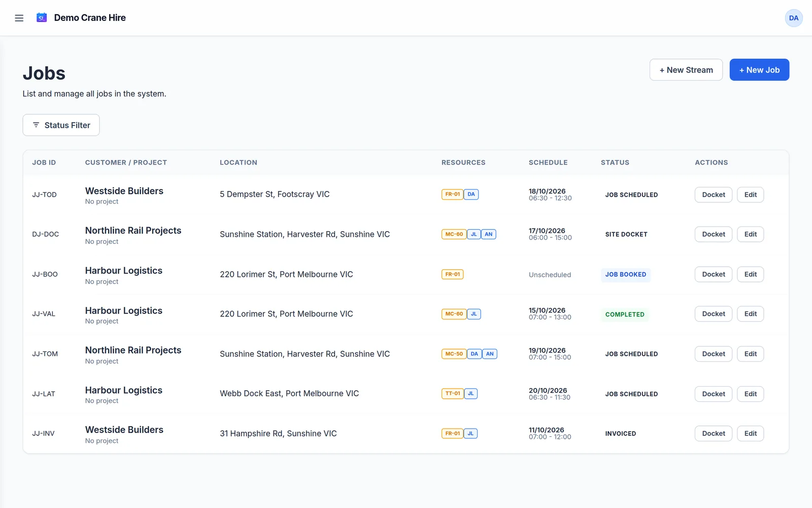
Task: Edit job JJ-VAL
Action: click(x=751, y=314)
